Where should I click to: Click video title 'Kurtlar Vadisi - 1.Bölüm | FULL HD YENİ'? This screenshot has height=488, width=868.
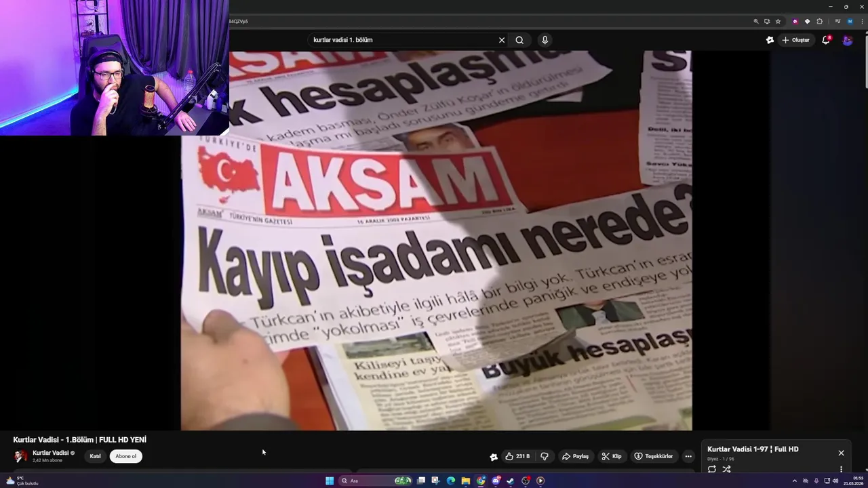[x=79, y=440]
